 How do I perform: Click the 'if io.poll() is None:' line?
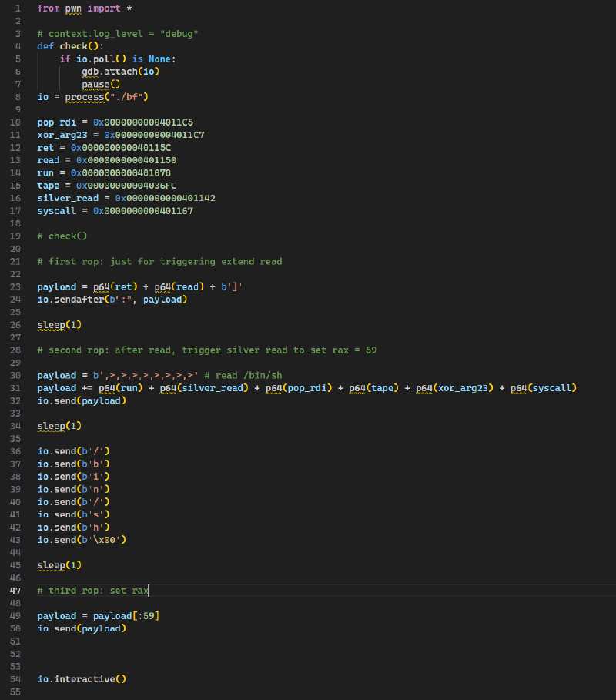coord(118,59)
